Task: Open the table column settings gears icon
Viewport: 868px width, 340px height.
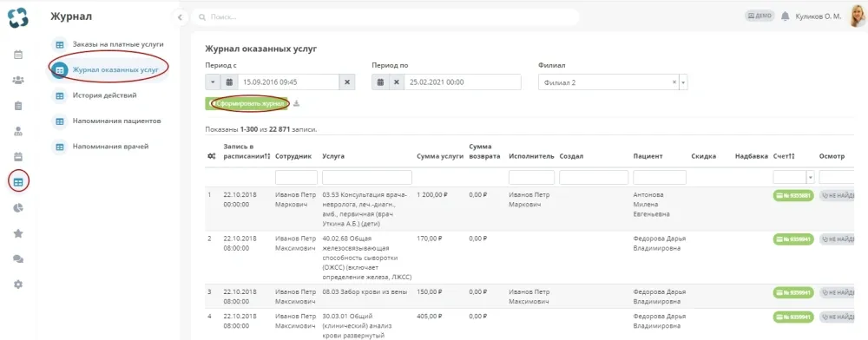Action: [x=211, y=156]
